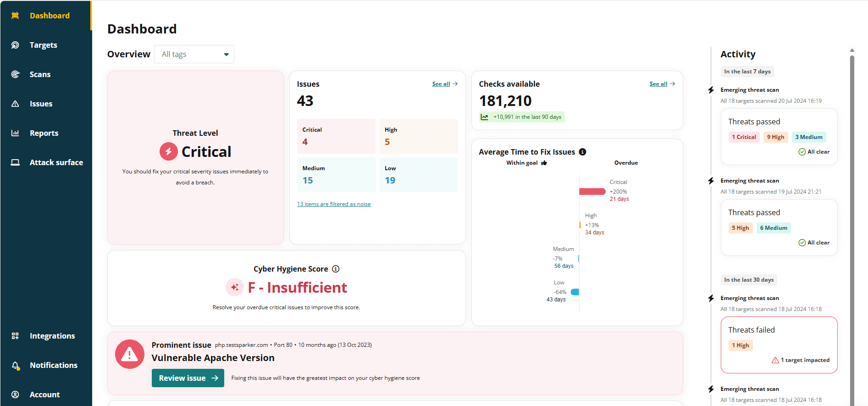Open Integrations from the sidebar
This screenshot has height=406, width=868.
[x=52, y=336]
